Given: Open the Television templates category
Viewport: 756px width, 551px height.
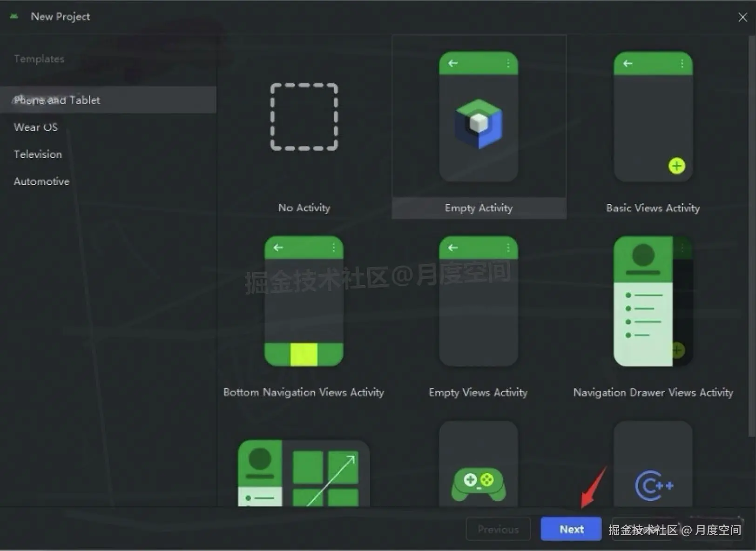Looking at the screenshot, I should tap(38, 154).
